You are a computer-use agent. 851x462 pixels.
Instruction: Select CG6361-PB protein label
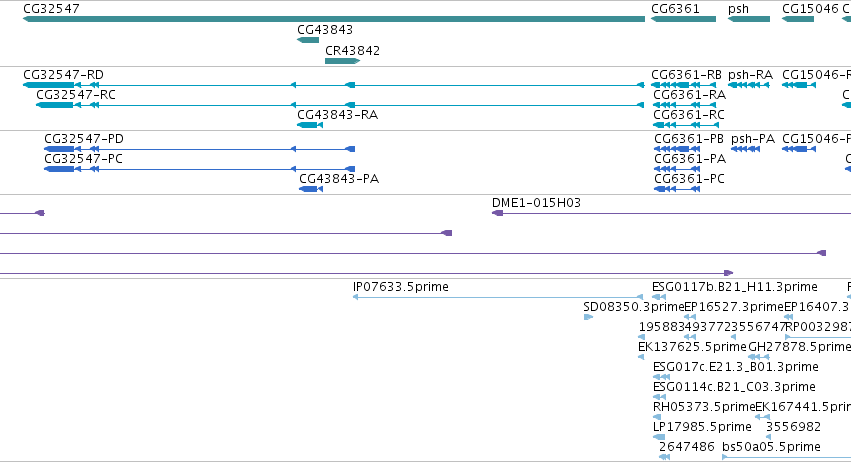click(x=689, y=138)
